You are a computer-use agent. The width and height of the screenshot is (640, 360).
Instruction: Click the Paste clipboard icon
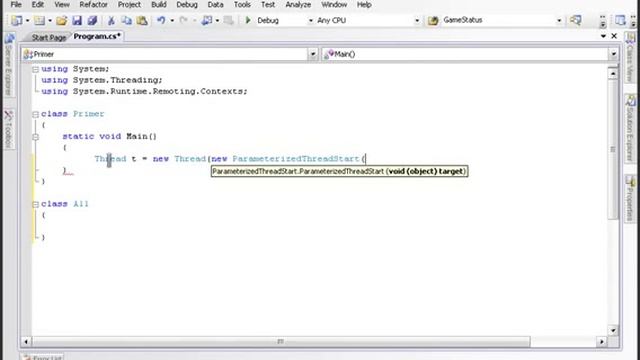[142, 20]
